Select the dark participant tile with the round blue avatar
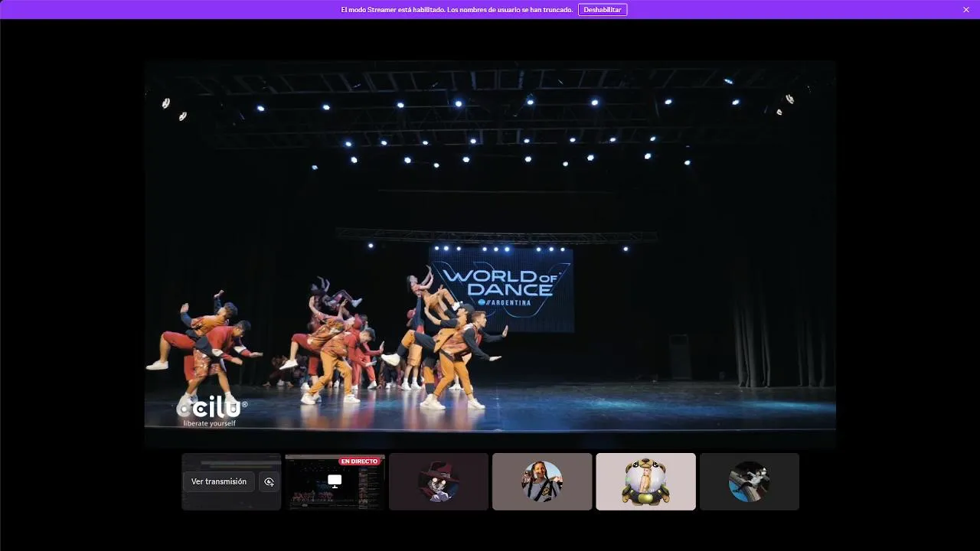The width and height of the screenshot is (980, 551). tap(750, 481)
